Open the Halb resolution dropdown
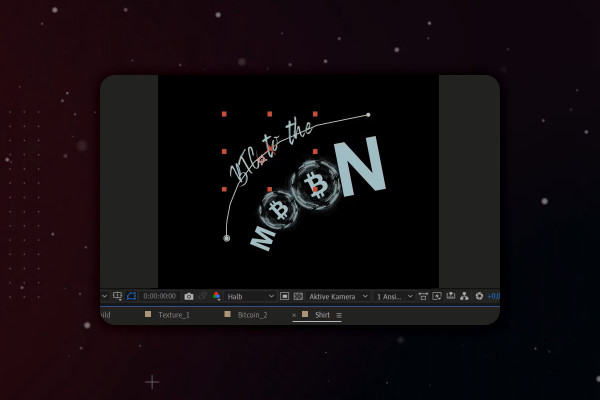600x400 pixels. click(250, 297)
